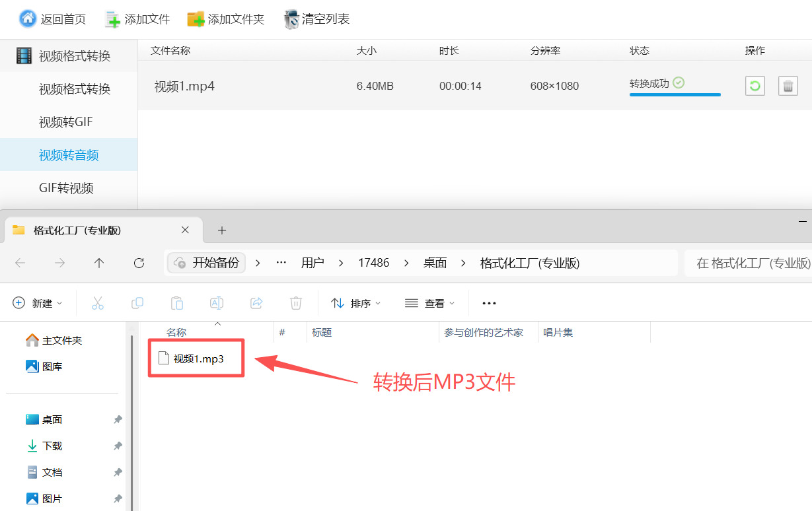
Task: Open the 新建 new item dropdown
Action: pos(38,303)
